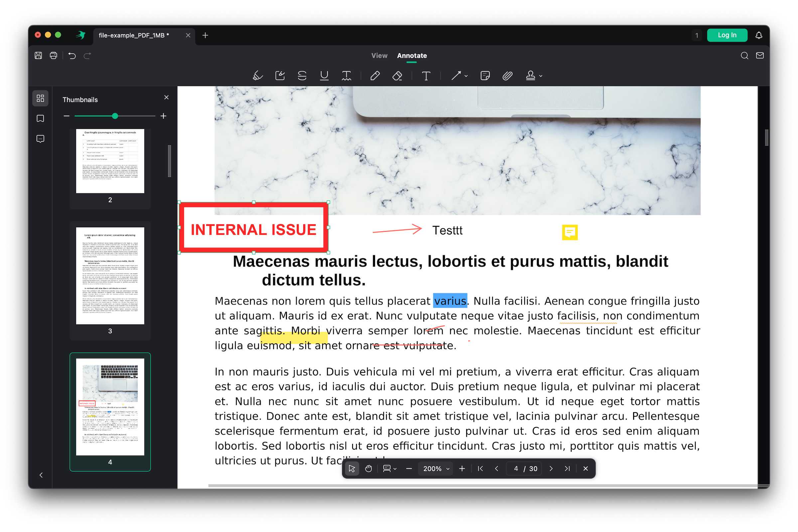Open the stamp options dropdown

(x=541, y=76)
